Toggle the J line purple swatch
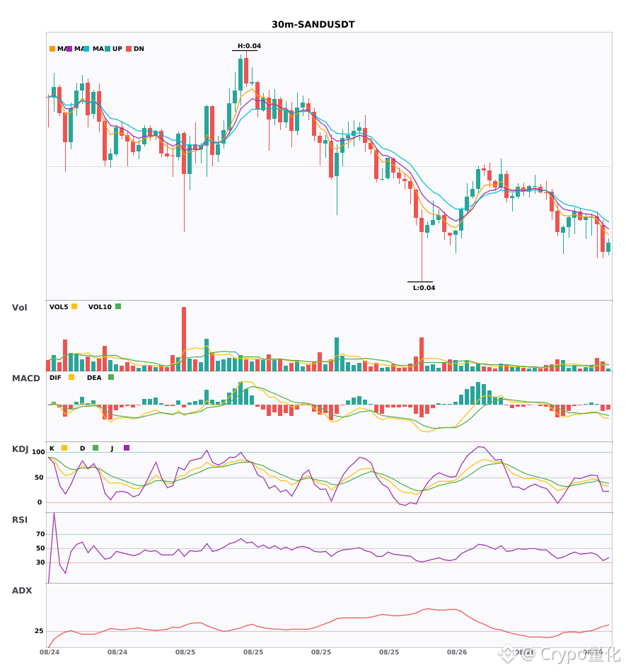Screen dimensions: 626x672 [x=127, y=448]
